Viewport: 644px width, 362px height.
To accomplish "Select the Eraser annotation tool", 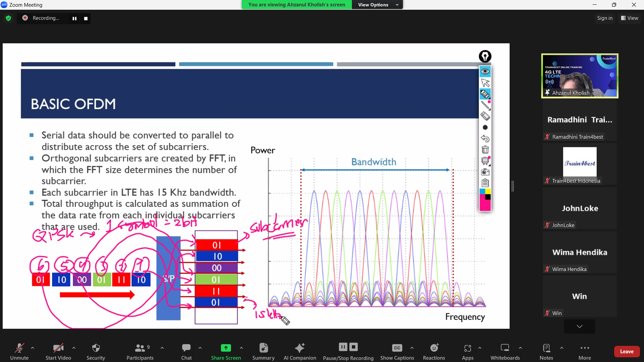I will click(x=485, y=116).
